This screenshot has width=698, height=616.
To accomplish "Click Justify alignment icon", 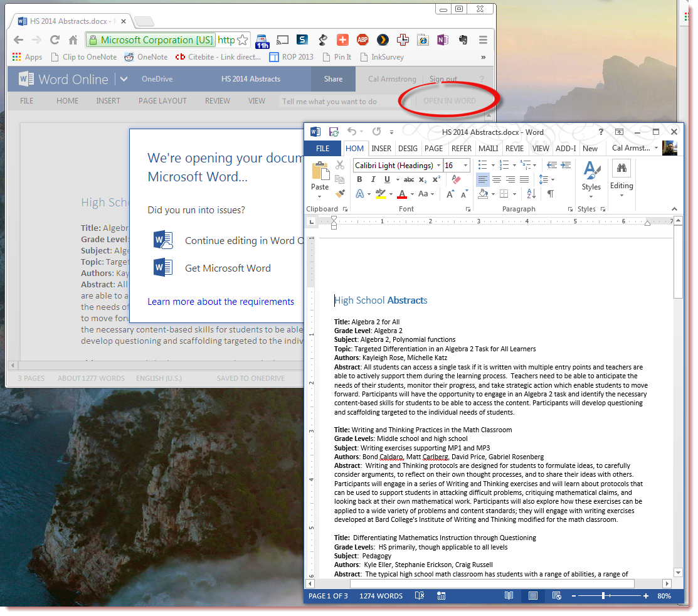I will point(524,179).
